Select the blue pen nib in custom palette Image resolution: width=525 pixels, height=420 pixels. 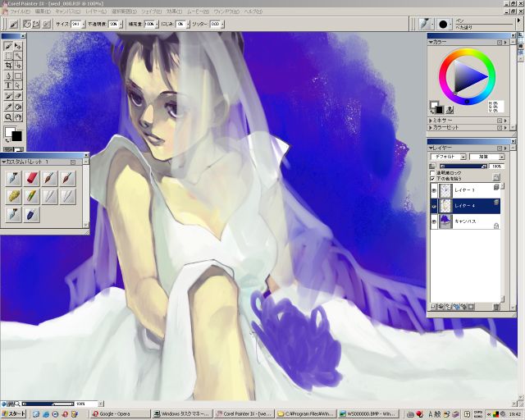click(31, 214)
